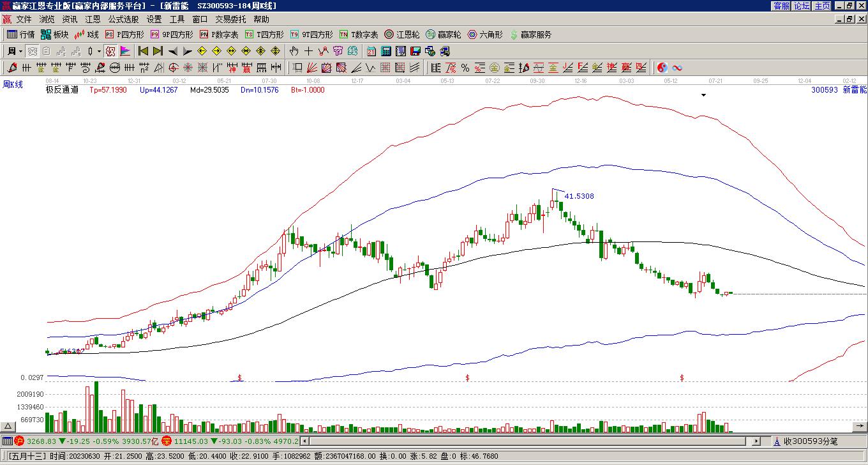Select the red 赢 line tool
Viewport: 868px width, 465px height.
pos(246,68)
